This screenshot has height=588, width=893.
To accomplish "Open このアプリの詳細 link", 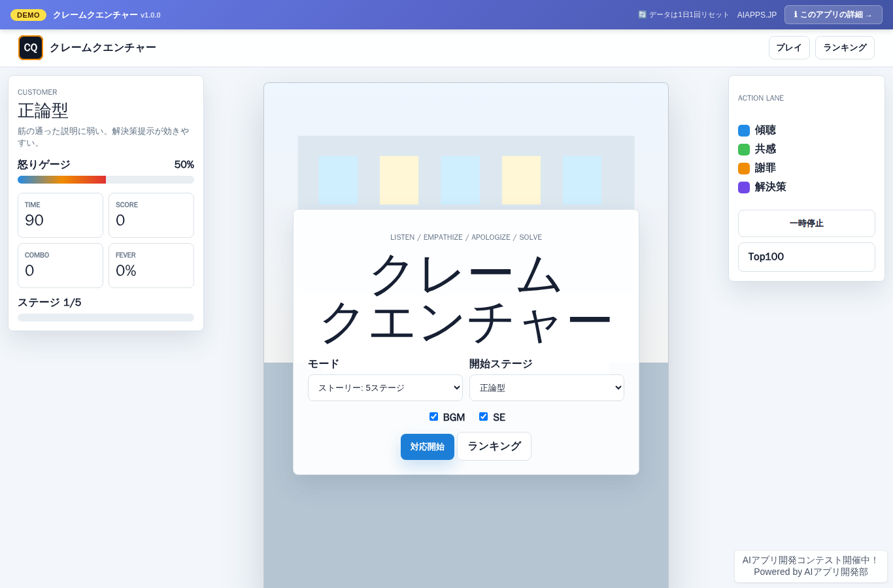I will 834,14.
